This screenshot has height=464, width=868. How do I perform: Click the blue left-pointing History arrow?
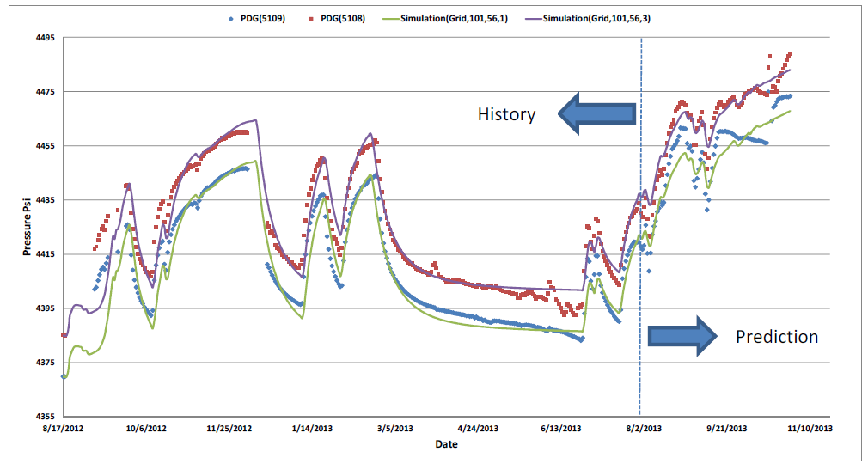[x=596, y=114]
